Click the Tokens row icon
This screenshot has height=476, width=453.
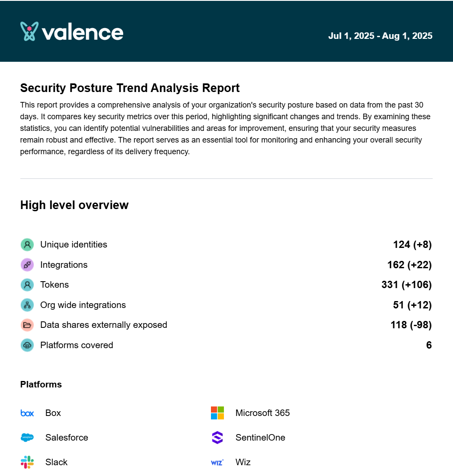(x=27, y=285)
